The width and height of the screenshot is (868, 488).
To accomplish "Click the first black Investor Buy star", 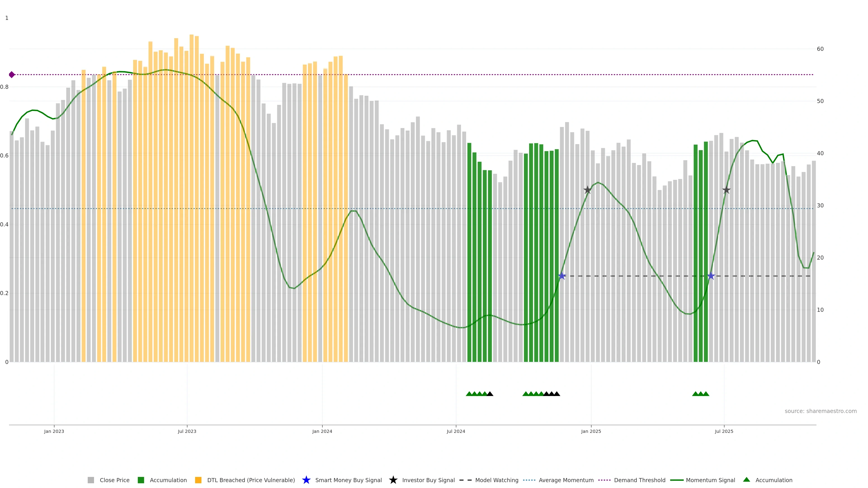I will coord(587,190).
